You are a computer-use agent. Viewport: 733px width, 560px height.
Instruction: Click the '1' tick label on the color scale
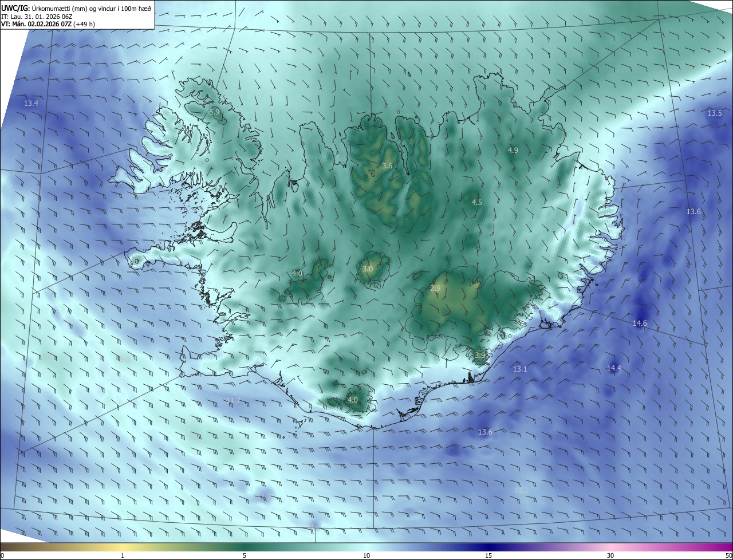123,555
